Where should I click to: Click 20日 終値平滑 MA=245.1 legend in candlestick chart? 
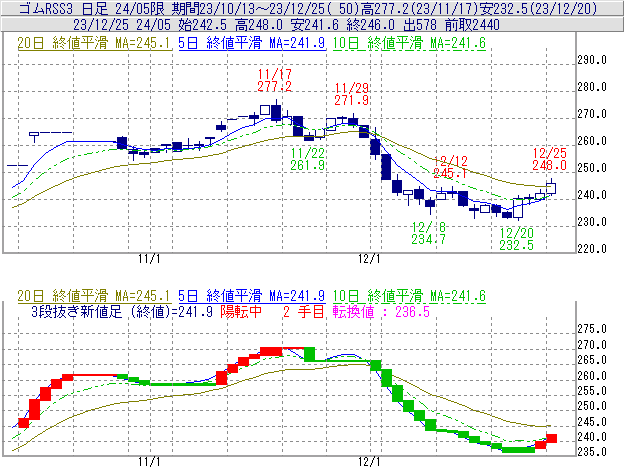(x=94, y=43)
